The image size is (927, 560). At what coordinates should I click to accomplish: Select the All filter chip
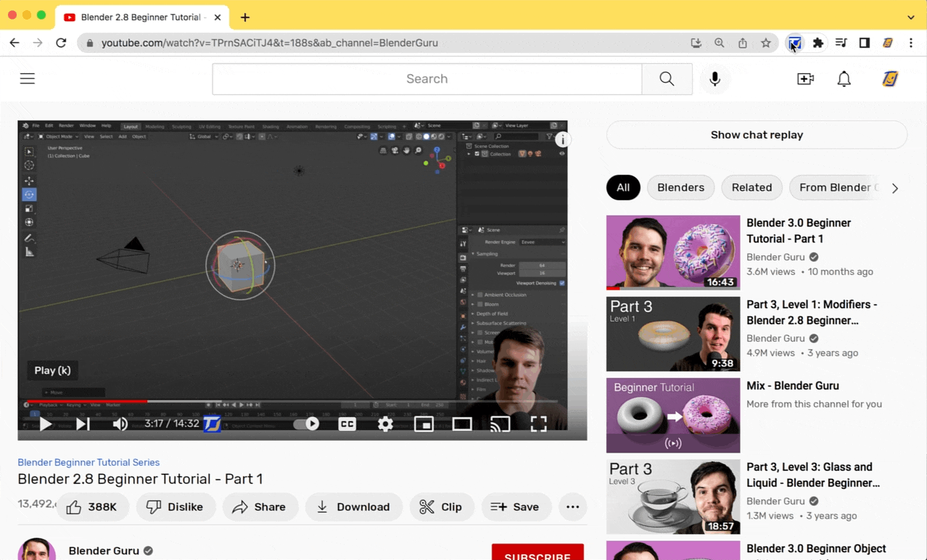[x=623, y=187]
